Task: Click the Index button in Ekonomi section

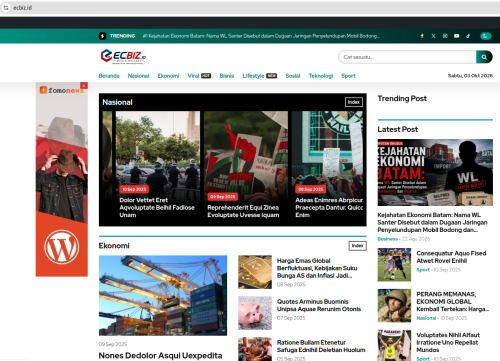Action: [x=357, y=246]
